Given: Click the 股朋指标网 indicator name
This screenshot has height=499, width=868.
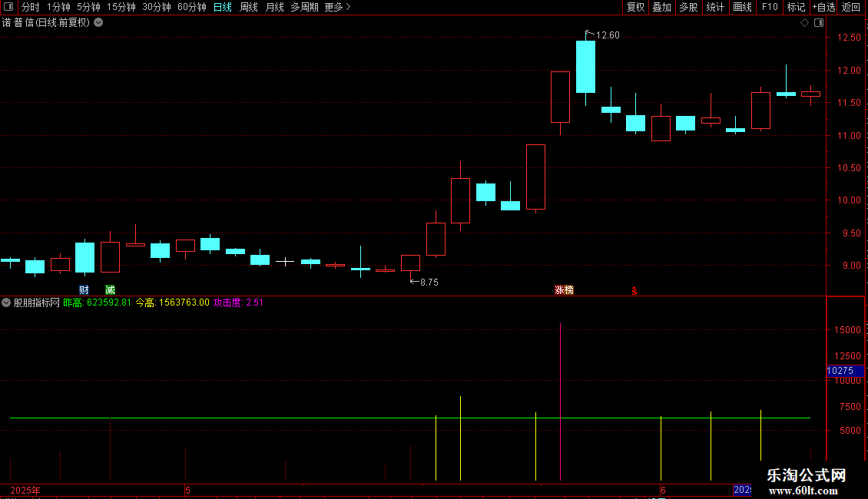Looking at the screenshot, I should coord(37,302).
